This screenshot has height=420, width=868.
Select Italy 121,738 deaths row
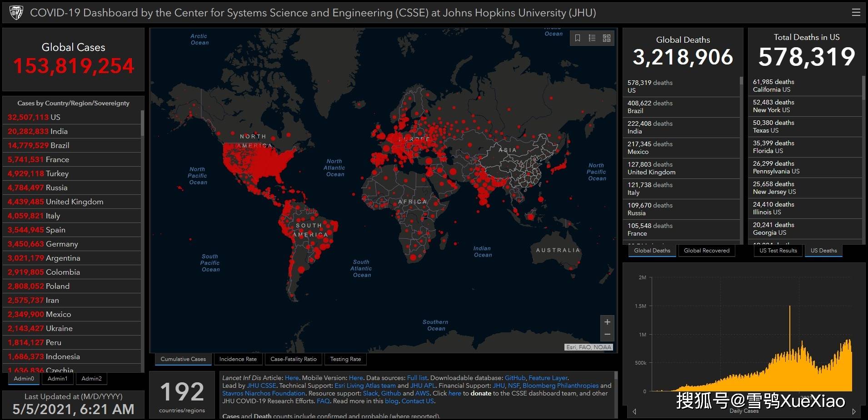tap(681, 189)
